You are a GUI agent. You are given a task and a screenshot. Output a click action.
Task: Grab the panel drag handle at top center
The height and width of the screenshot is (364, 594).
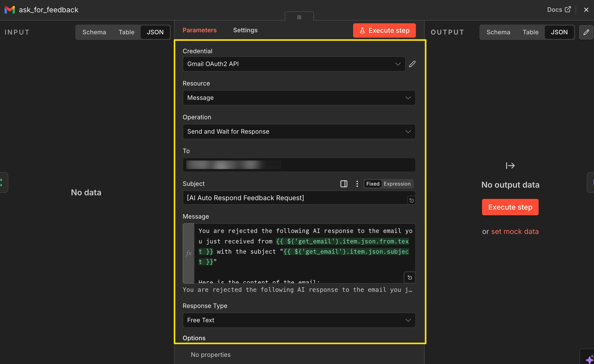click(299, 17)
